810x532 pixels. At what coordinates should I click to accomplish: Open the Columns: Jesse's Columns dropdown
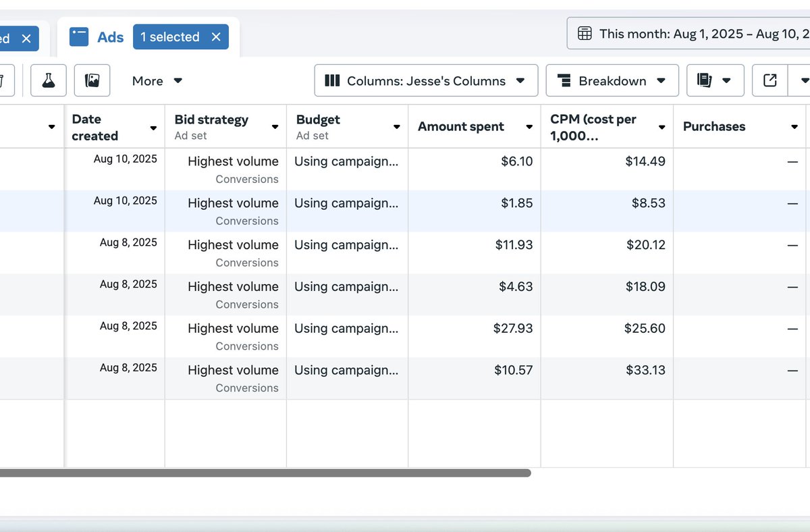426,80
